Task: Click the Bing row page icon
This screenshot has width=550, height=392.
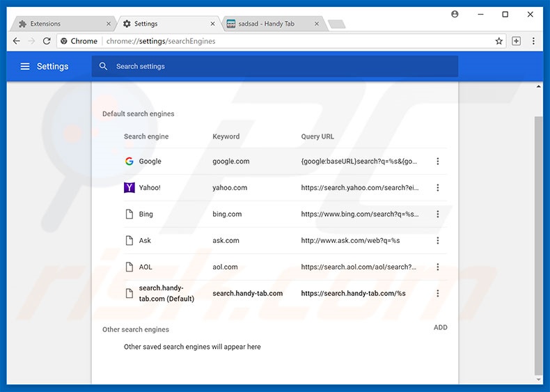Action: pyautogui.click(x=129, y=214)
